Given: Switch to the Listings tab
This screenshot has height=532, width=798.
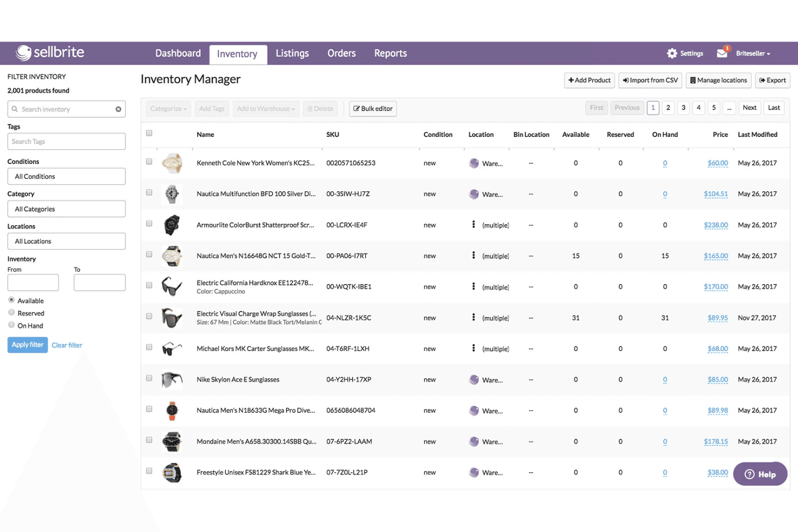Looking at the screenshot, I should coord(292,53).
